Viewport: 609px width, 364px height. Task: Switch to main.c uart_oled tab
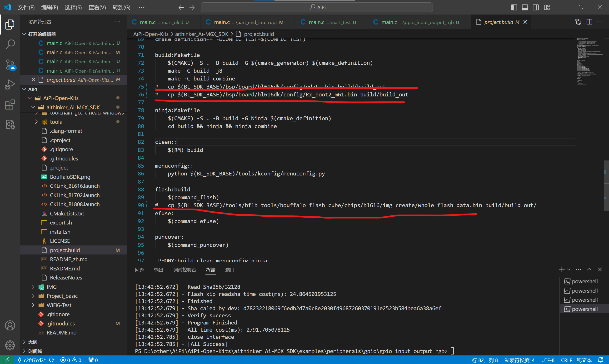(164, 22)
